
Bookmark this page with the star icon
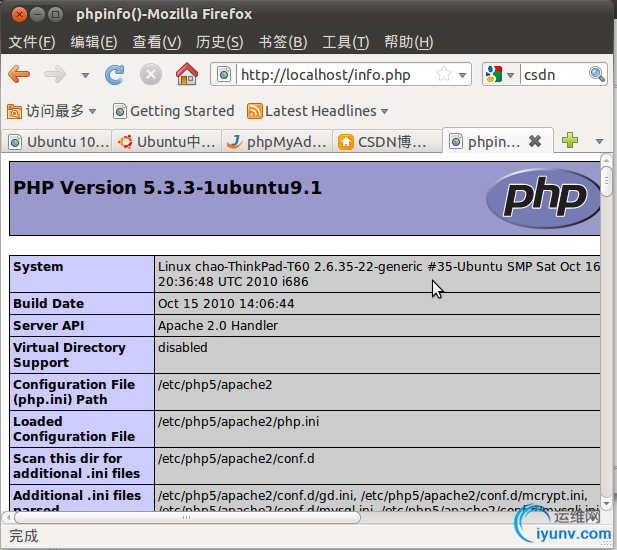click(443, 74)
